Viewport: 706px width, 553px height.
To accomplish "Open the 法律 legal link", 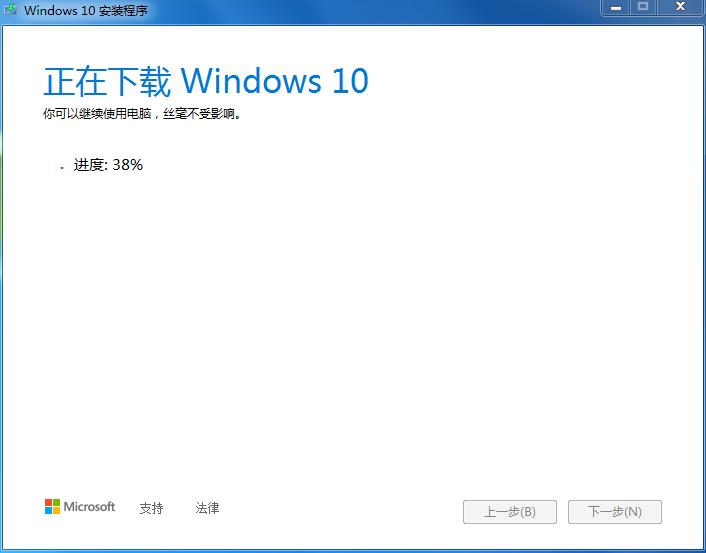I will (x=207, y=508).
